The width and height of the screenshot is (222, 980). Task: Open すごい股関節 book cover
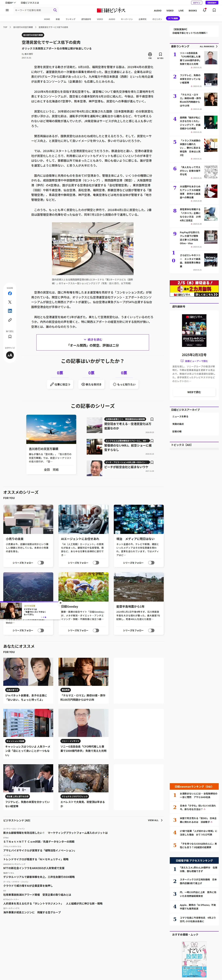coord(194,959)
